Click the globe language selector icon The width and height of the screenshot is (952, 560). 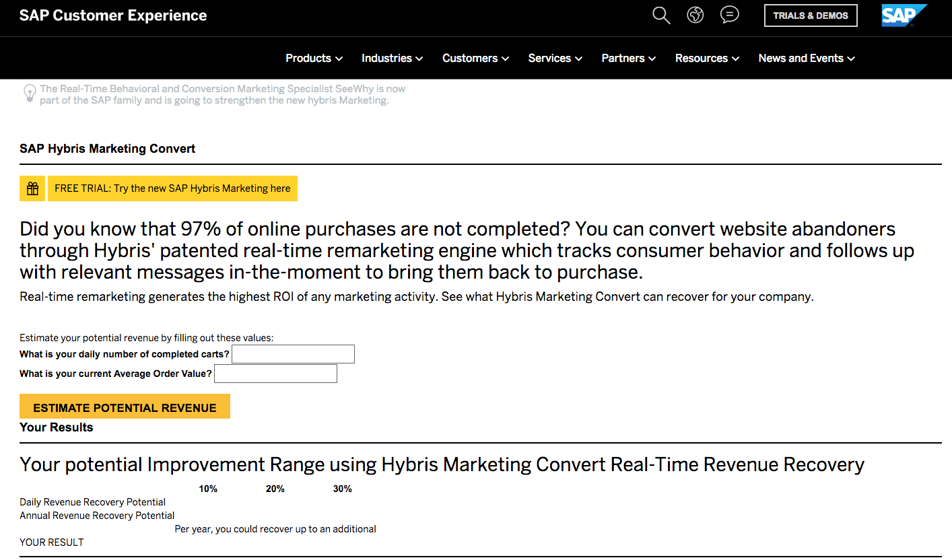[695, 15]
